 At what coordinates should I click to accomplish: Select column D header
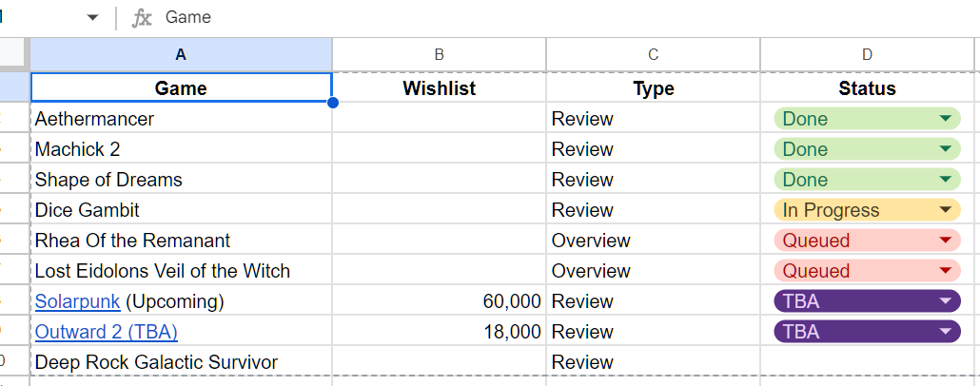[867, 55]
